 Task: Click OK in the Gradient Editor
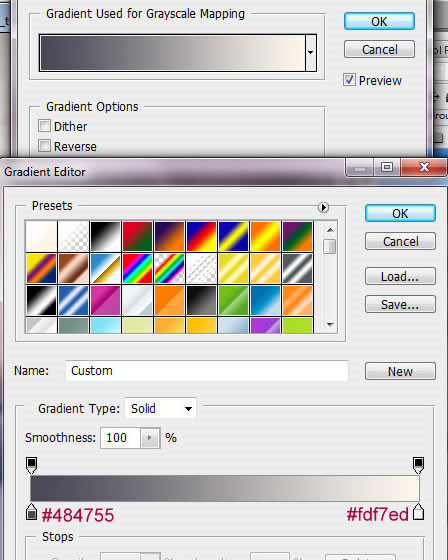point(400,213)
